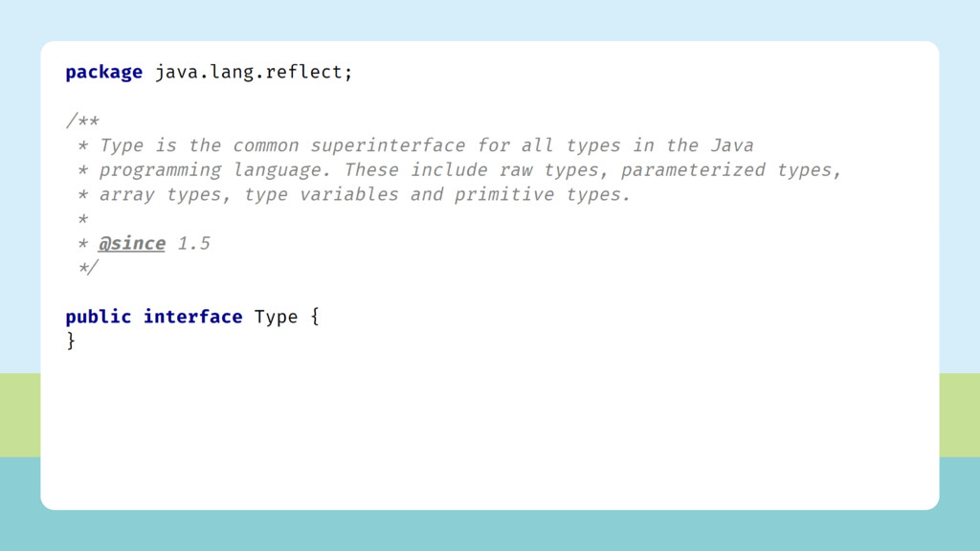Image resolution: width=980 pixels, height=551 pixels.
Task: Select the @since Javadoc tag
Action: (132, 244)
